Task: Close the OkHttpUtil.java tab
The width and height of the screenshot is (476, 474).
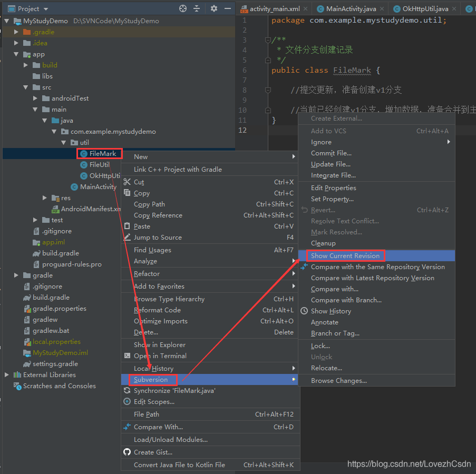Action: pos(454,9)
